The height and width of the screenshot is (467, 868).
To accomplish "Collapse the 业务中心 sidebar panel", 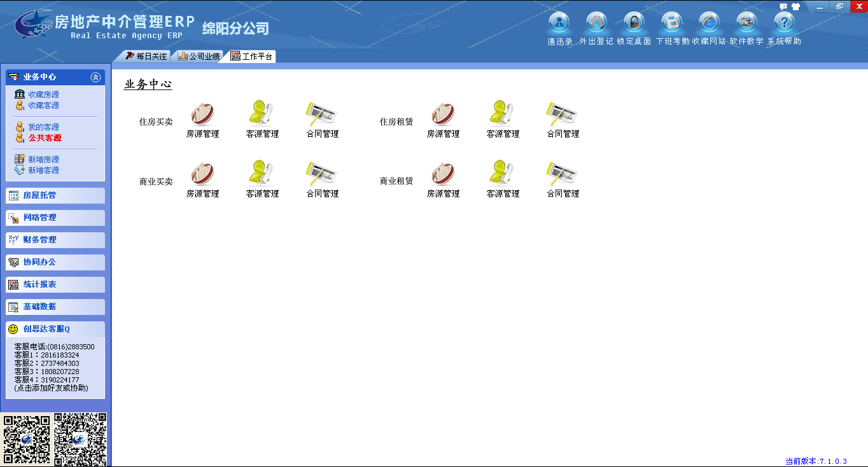I will click(95, 77).
